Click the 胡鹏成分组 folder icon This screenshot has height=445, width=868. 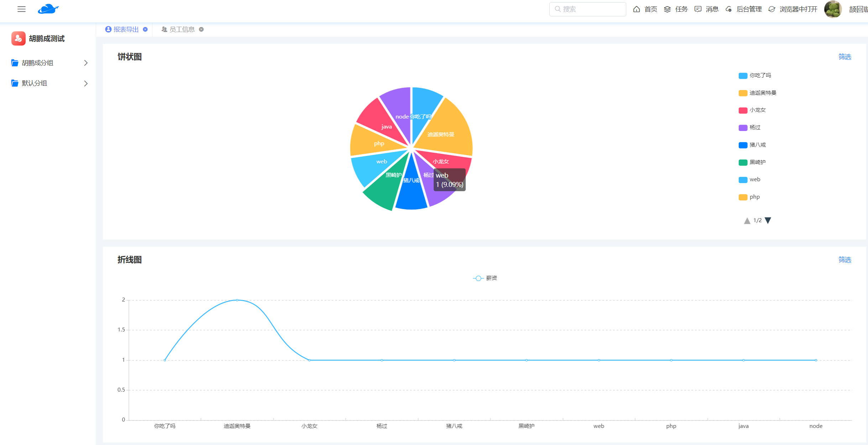[x=15, y=63]
